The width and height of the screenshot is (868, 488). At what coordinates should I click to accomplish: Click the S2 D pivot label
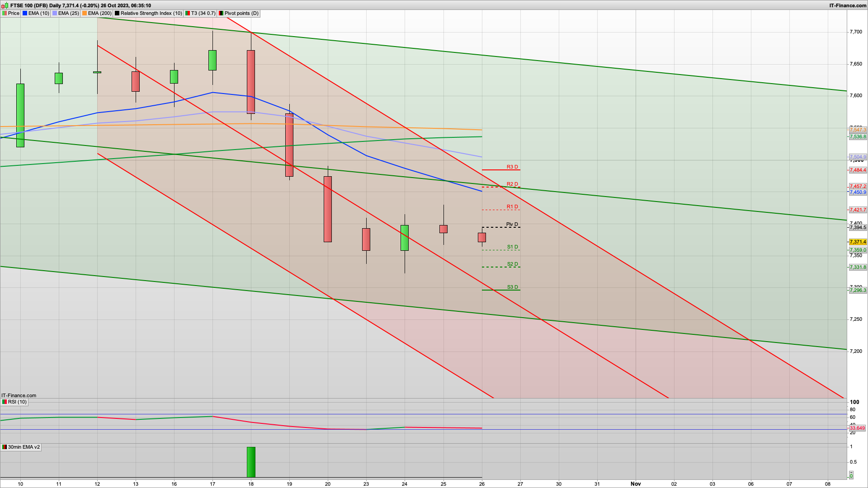pyautogui.click(x=512, y=264)
